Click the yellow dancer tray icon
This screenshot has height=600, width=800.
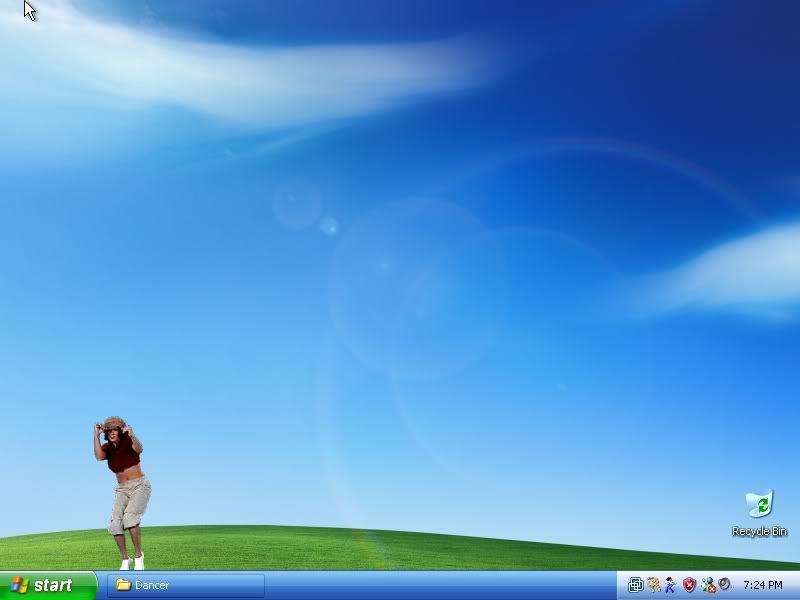coord(653,585)
